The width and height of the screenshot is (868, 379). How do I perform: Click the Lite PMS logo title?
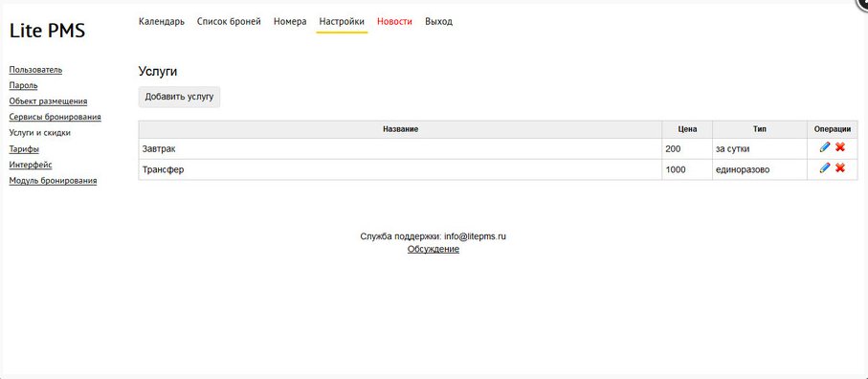pyautogui.click(x=47, y=31)
